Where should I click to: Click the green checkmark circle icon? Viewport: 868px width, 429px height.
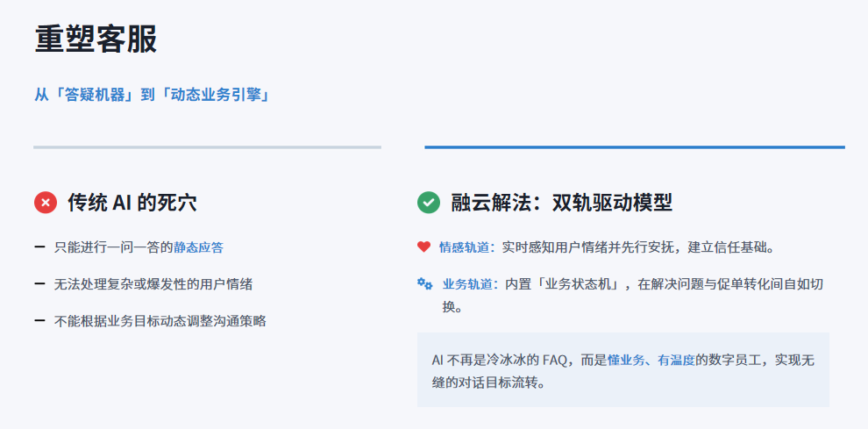[x=428, y=203]
